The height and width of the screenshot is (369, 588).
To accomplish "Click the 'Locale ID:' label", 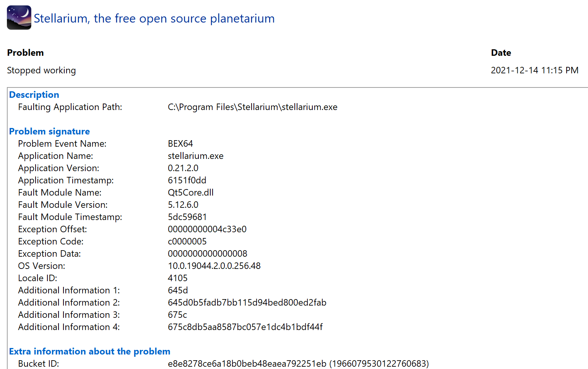I will click(x=37, y=278).
